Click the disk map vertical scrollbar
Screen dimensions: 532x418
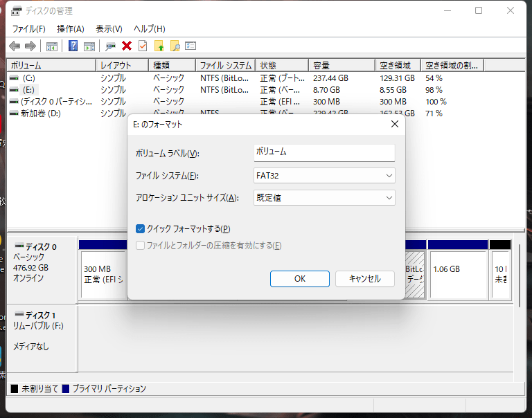point(520,275)
